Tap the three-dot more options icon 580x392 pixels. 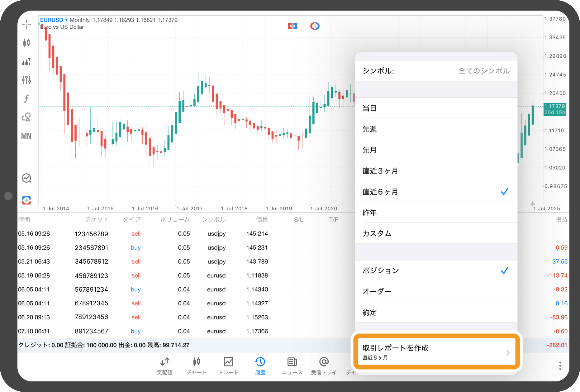pyautogui.click(x=560, y=366)
